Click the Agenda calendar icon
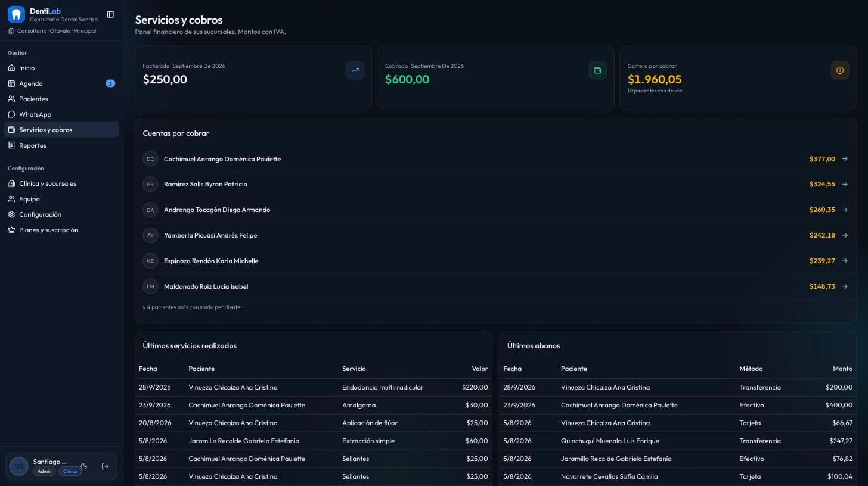This screenshot has height=486, width=868. pos(11,83)
